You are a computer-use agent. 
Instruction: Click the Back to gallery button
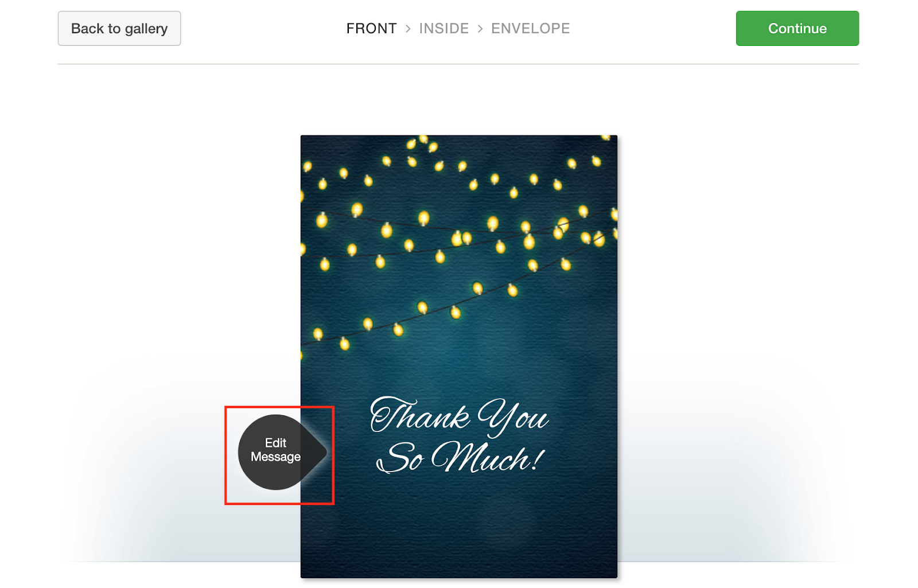(119, 28)
